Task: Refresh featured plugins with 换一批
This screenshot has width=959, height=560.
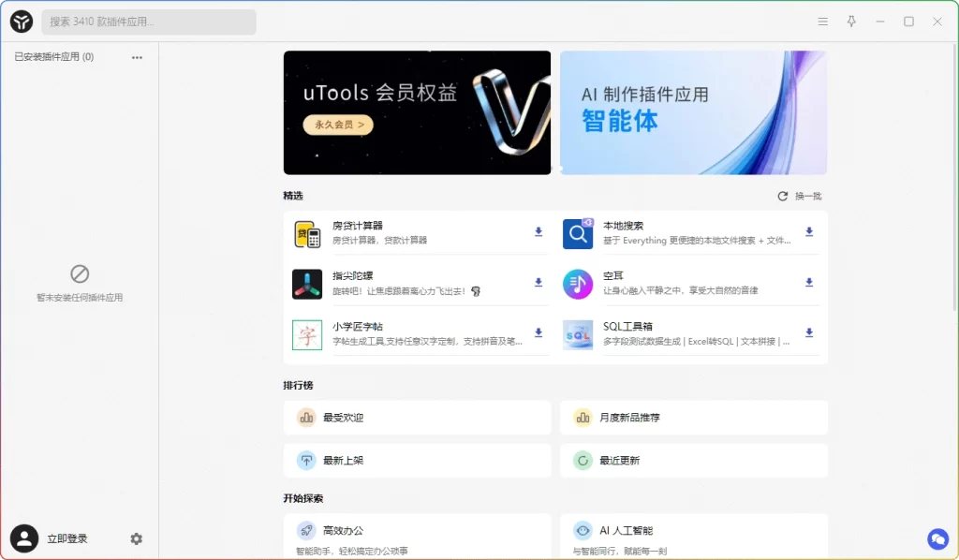Action: click(x=797, y=197)
